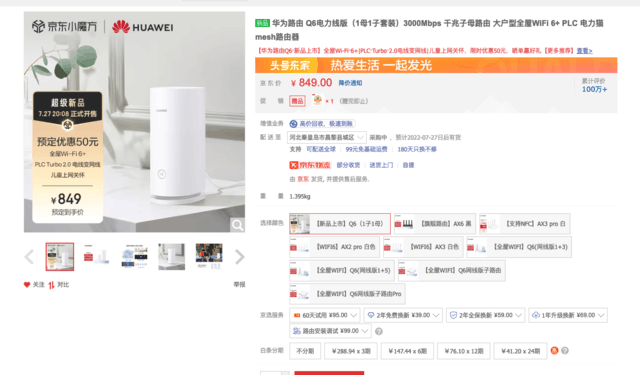Select variant 【全屋WIFI】Q6网线版子路由Pro
The width and height of the screenshot is (640, 375).
pyautogui.click(x=347, y=294)
